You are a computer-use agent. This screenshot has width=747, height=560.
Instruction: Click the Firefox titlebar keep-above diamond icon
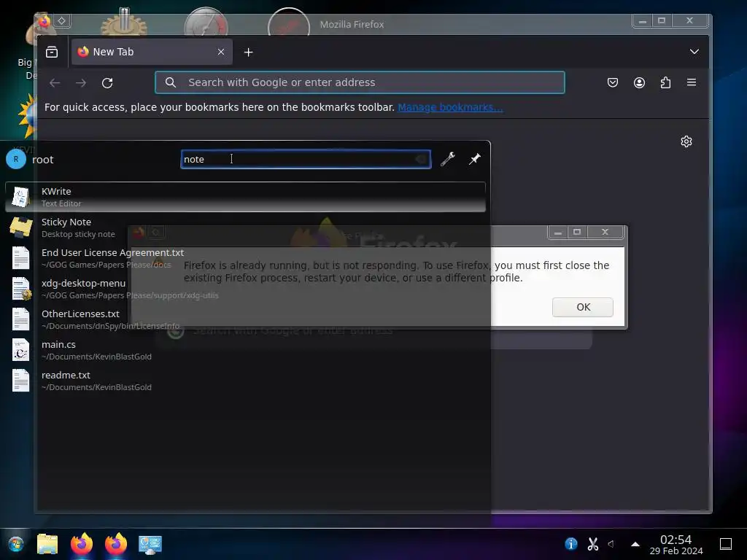pos(62,21)
